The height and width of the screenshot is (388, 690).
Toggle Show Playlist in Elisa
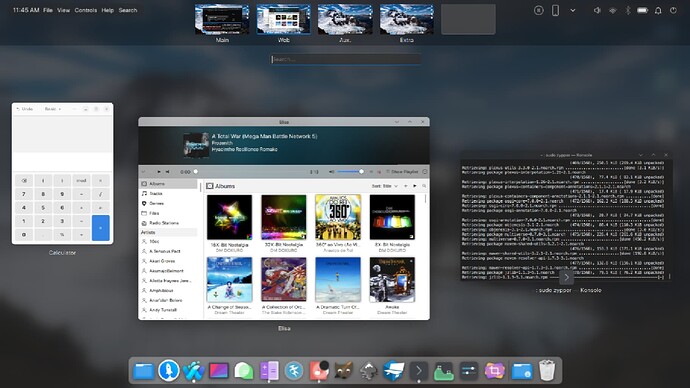point(402,172)
